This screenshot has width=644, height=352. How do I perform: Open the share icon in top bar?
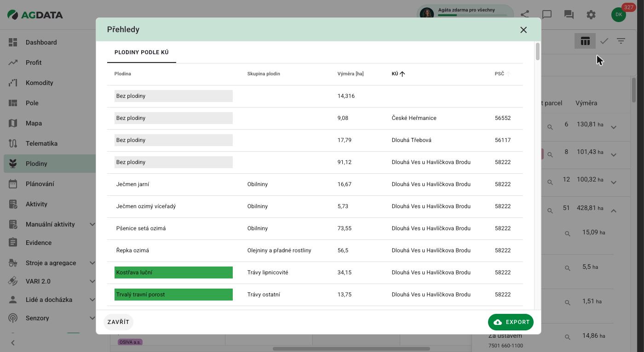coord(525,15)
